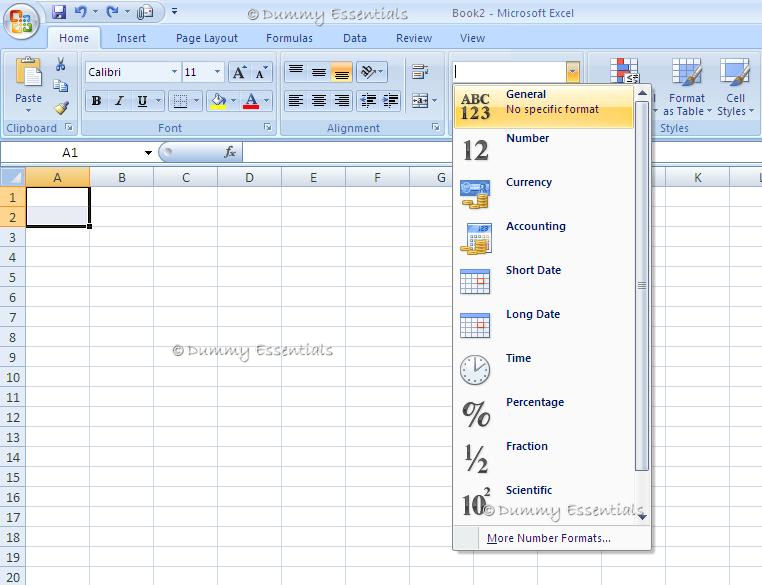Copy the selected cells
This screenshot has height=585, width=762.
pos(61,86)
